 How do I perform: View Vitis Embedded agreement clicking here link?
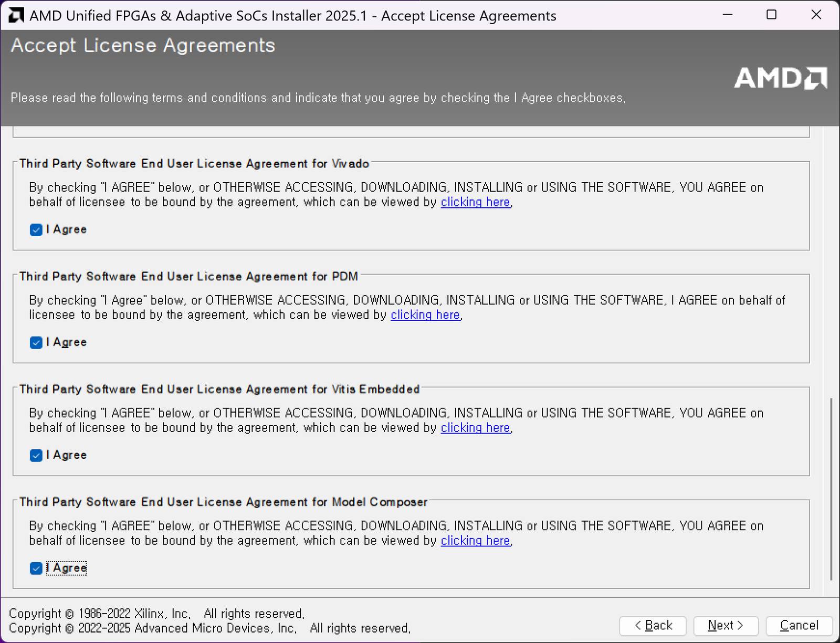pos(475,428)
